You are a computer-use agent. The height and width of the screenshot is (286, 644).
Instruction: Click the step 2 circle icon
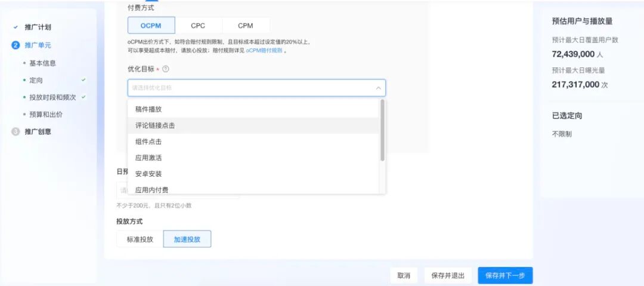pos(16,45)
